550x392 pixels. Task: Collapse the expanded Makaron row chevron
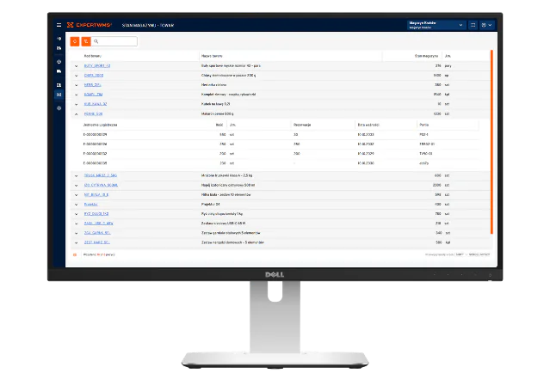pos(76,113)
